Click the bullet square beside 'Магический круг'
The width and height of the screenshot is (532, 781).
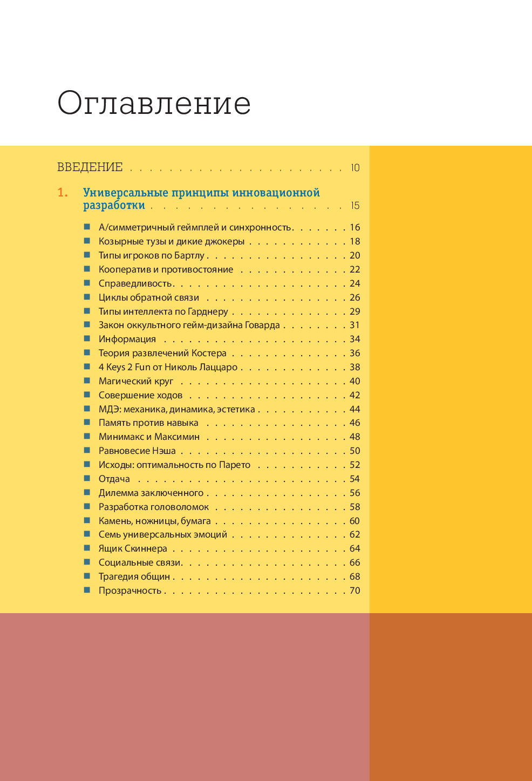[x=87, y=381]
